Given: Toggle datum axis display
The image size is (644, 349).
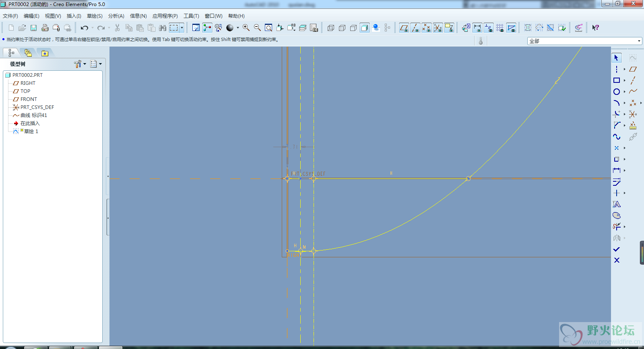Looking at the screenshot, I should [415, 28].
